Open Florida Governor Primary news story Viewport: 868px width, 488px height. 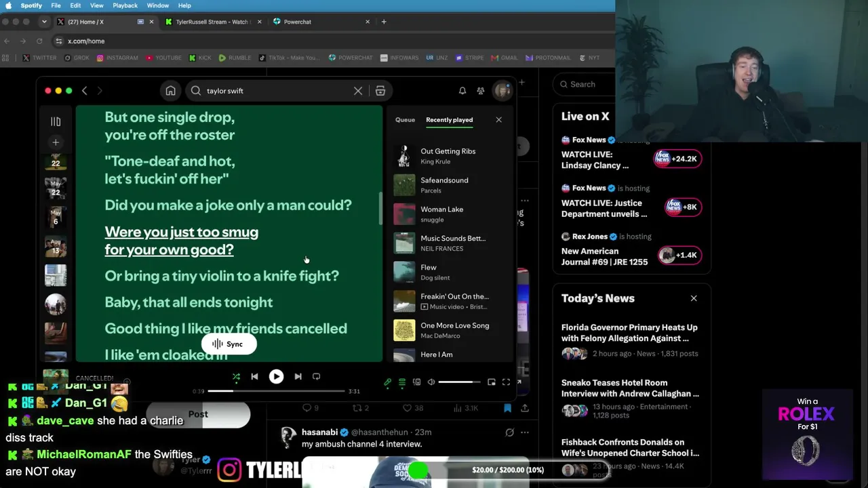tap(631, 340)
